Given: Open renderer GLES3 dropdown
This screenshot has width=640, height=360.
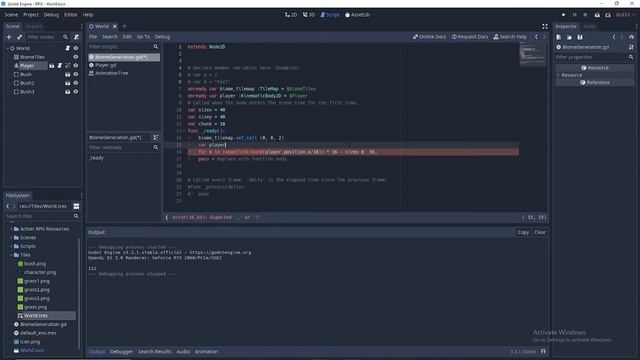Looking at the screenshot, I should click(625, 15).
